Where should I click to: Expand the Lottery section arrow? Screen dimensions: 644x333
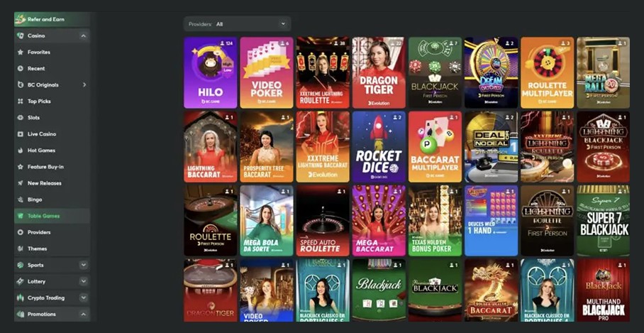84,281
